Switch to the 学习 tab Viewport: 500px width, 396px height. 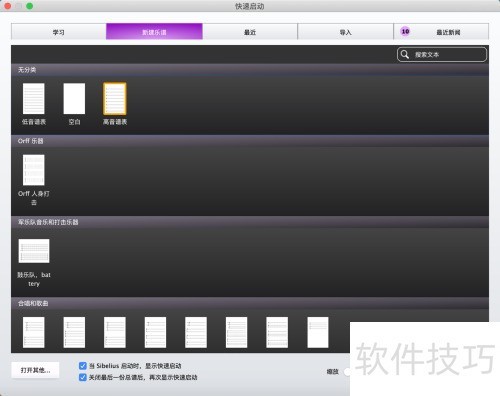59,32
